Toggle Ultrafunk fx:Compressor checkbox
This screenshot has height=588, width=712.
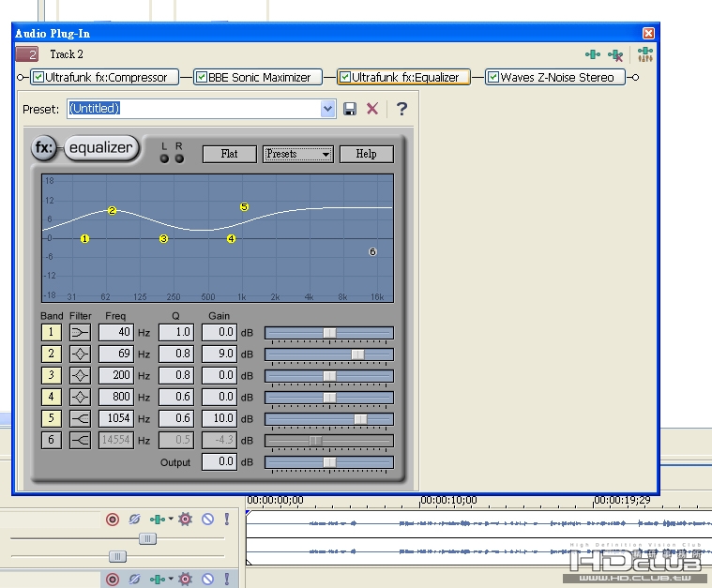38,77
